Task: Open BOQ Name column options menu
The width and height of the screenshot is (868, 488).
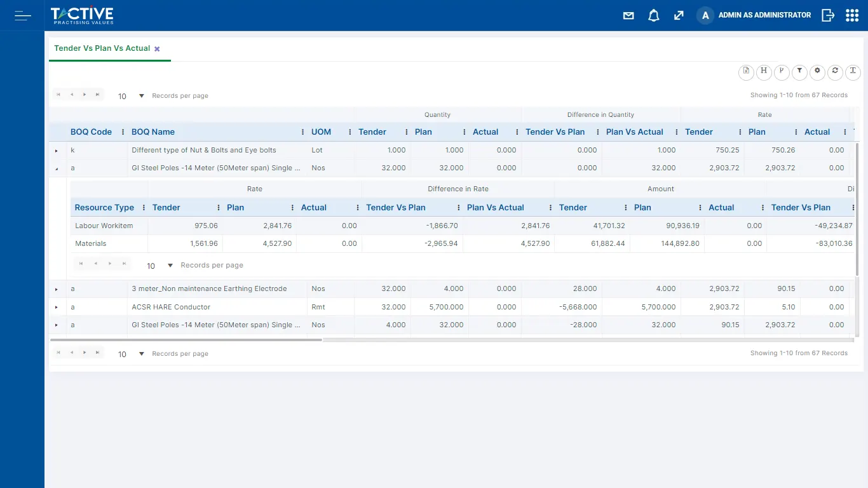Action: (x=302, y=132)
